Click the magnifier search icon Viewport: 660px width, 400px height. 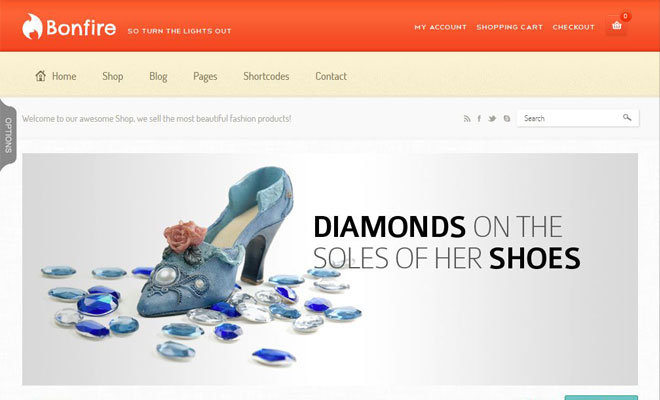coord(627,117)
